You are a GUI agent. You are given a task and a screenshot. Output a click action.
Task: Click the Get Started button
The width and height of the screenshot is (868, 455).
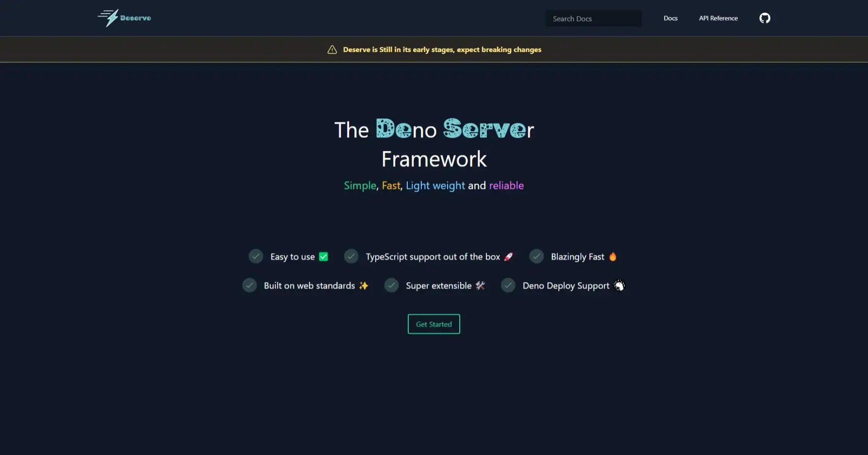(434, 324)
